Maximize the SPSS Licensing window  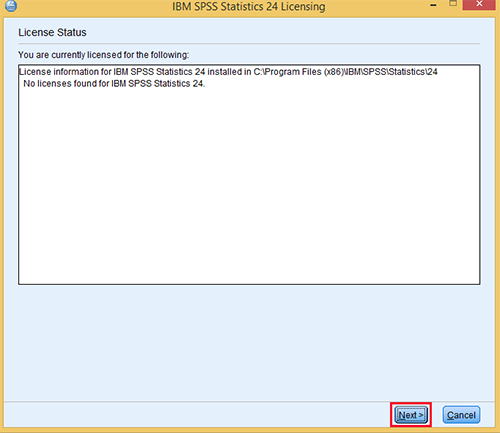[453, 4]
